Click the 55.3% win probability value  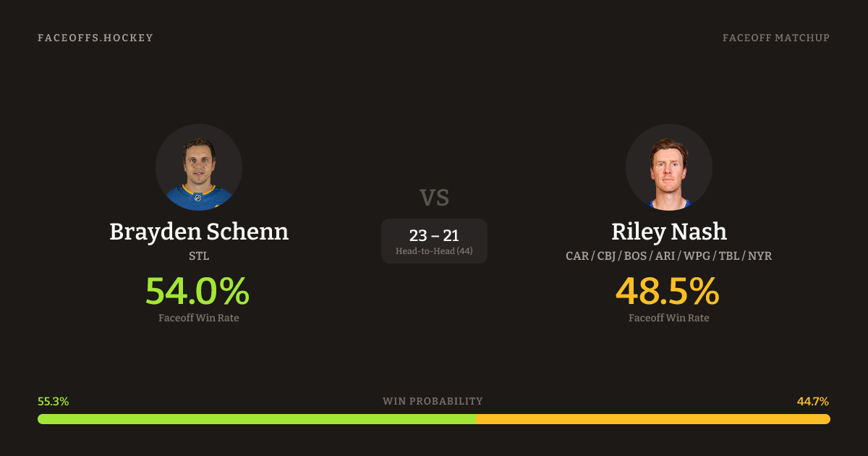tap(53, 401)
